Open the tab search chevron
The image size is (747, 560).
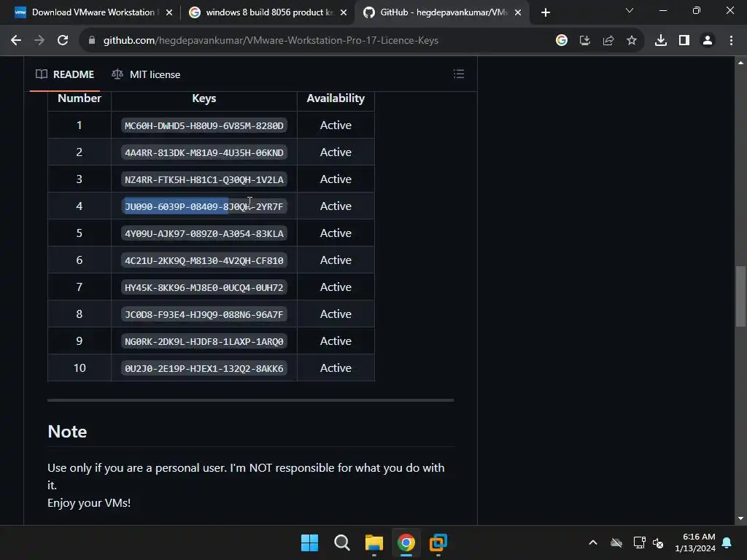[630, 10]
